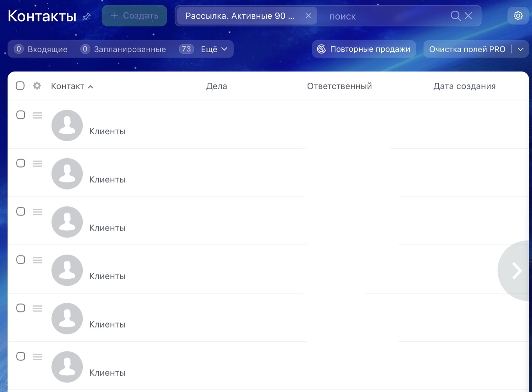Open grid settings gear in table header
The width and height of the screenshot is (532, 392).
[x=37, y=86]
